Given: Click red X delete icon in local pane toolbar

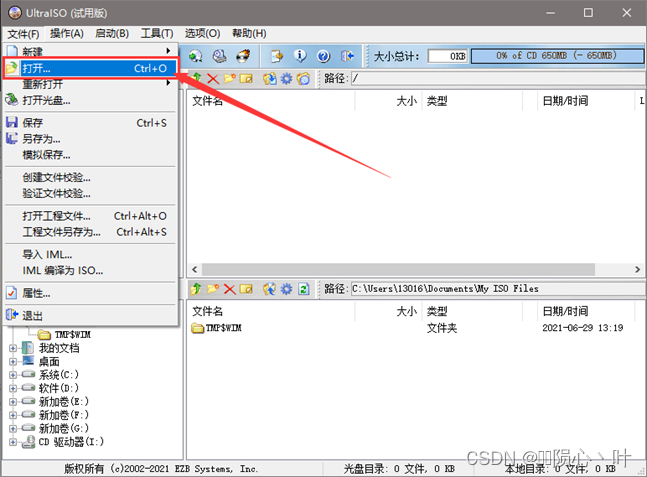Looking at the screenshot, I should click(x=229, y=289).
